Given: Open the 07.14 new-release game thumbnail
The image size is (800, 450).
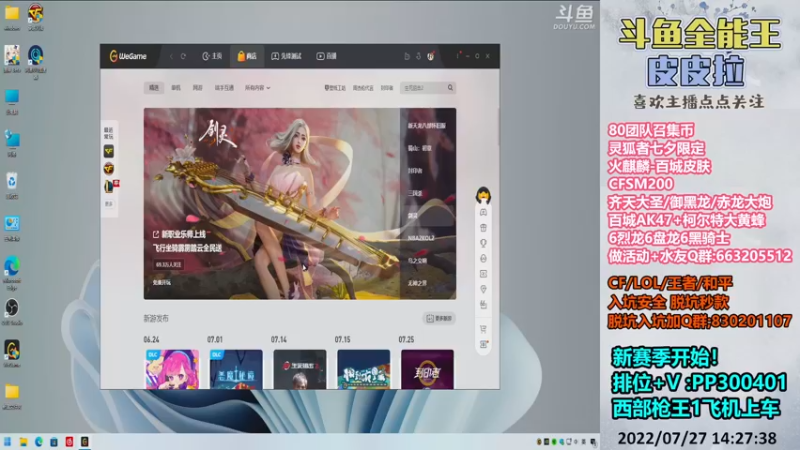Looking at the screenshot, I should click(299, 369).
